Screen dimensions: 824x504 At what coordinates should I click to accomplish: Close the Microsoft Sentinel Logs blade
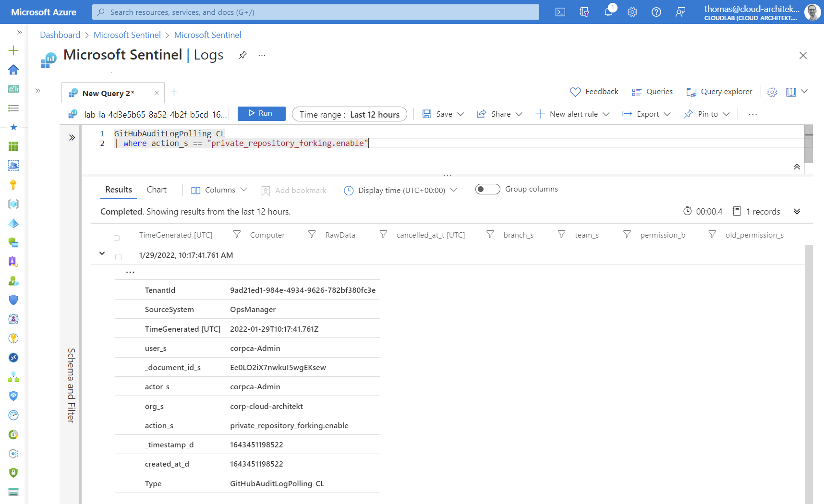803,56
